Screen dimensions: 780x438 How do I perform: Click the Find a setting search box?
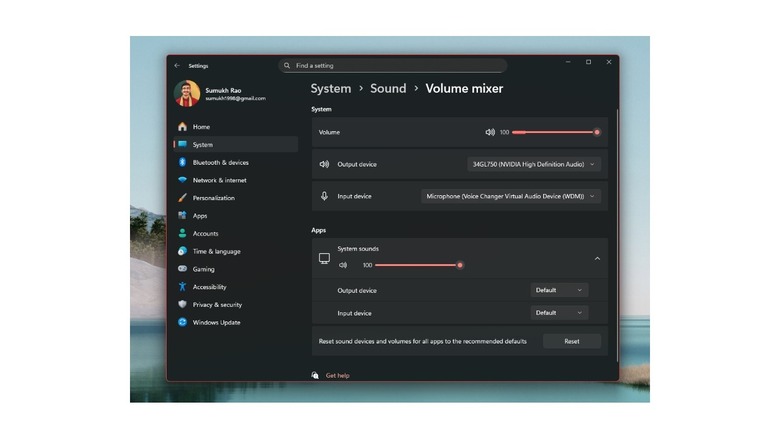point(395,66)
